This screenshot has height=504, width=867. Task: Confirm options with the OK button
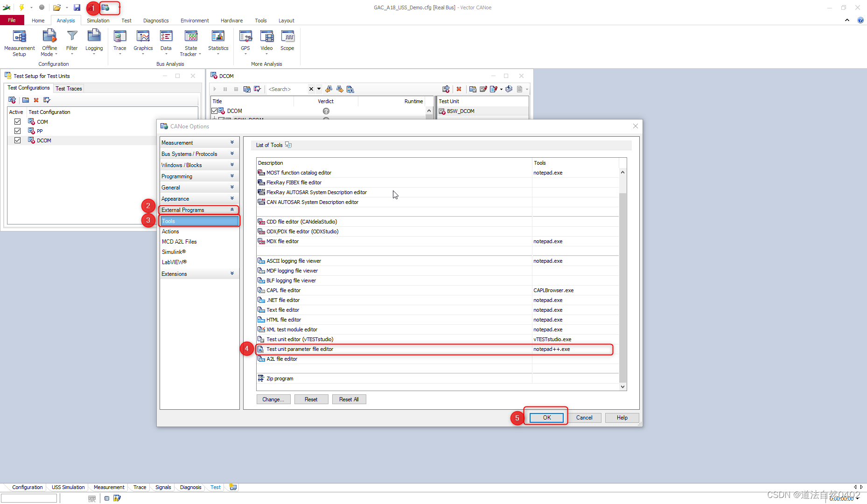(545, 418)
